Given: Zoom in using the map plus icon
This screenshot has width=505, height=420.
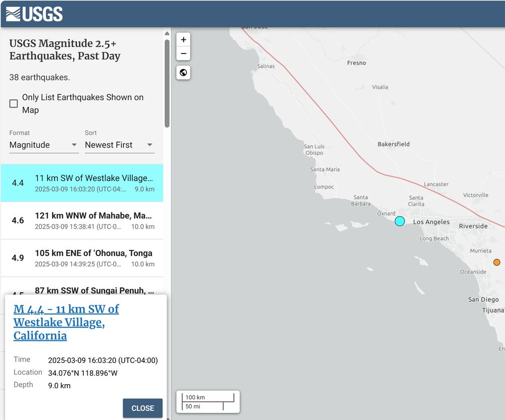Looking at the screenshot, I should (183, 40).
